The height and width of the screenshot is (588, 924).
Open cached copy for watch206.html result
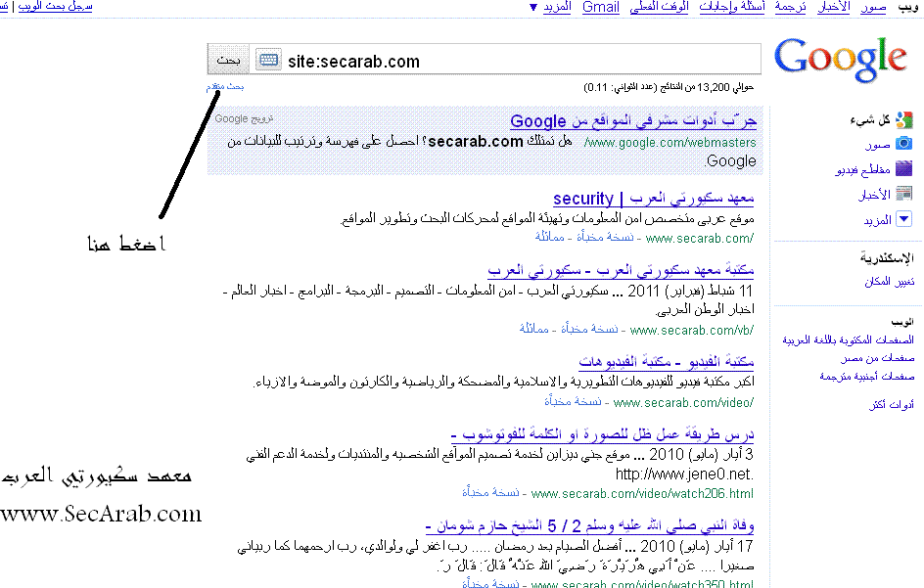tap(491, 492)
